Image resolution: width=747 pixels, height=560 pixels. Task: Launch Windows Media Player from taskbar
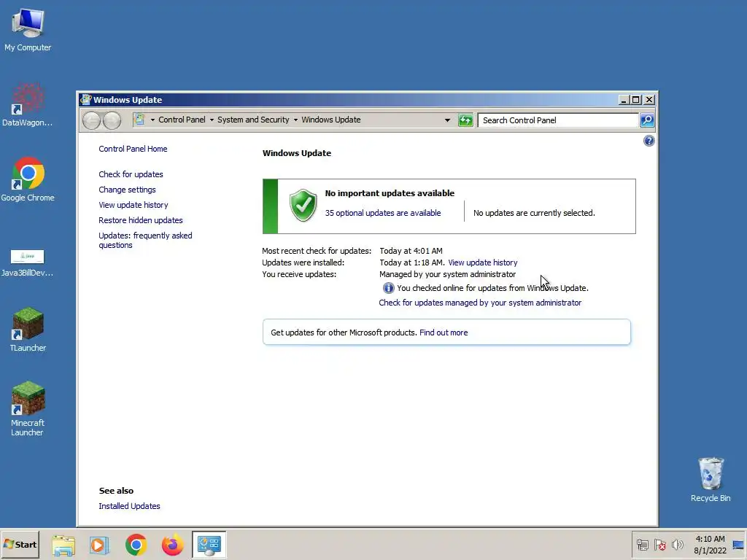click(x=99, y=545)
